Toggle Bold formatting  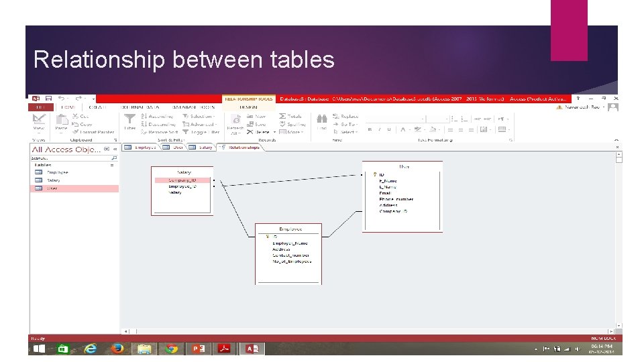370,129
